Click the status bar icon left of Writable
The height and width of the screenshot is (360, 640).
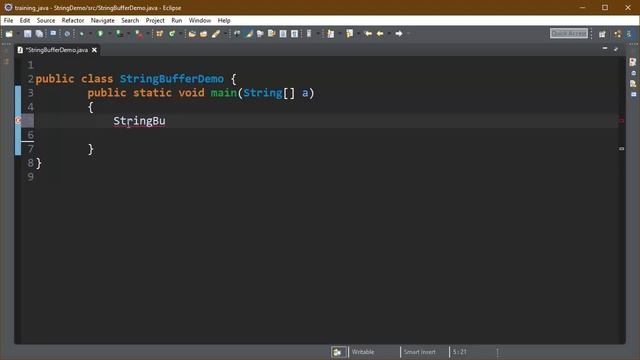point(338,352)
